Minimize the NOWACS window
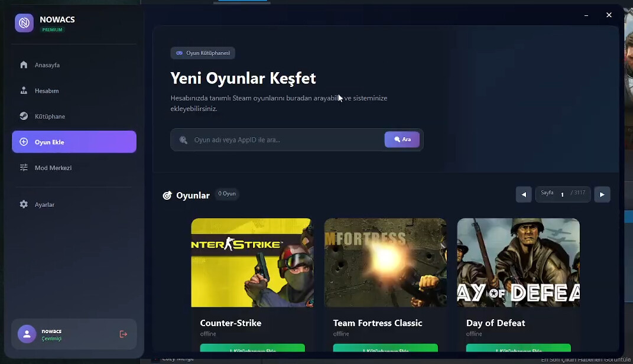 (586, 15)
